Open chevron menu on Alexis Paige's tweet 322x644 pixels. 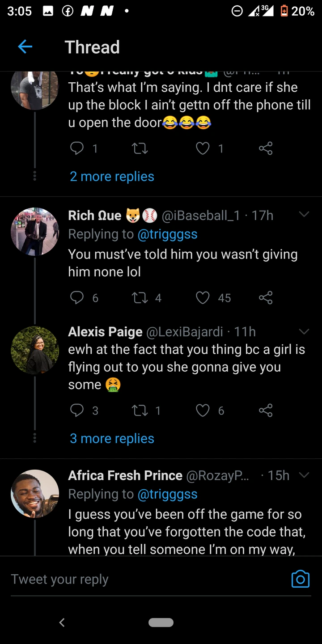click(304, 331)
